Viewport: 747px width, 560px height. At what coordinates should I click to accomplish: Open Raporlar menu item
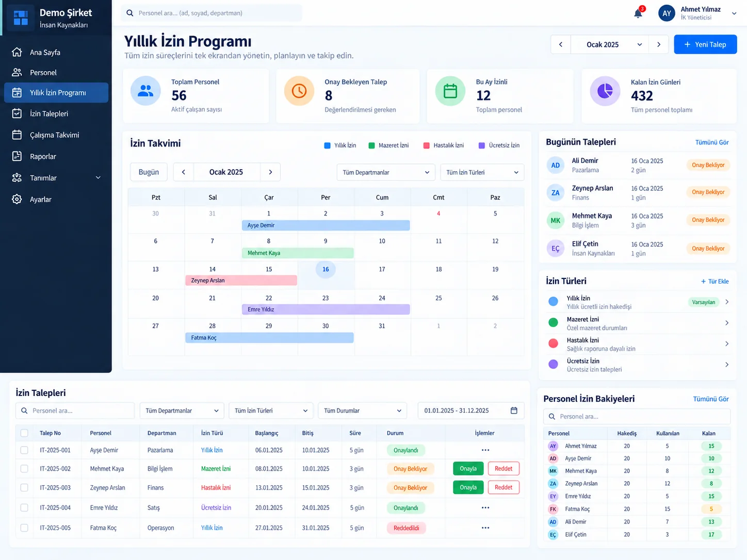[x=56, y=156]
